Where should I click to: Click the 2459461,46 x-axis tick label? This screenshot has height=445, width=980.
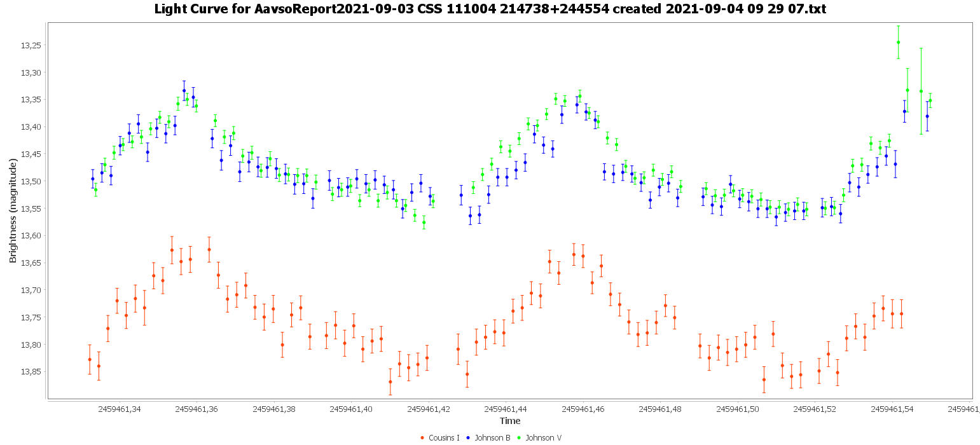583,409
